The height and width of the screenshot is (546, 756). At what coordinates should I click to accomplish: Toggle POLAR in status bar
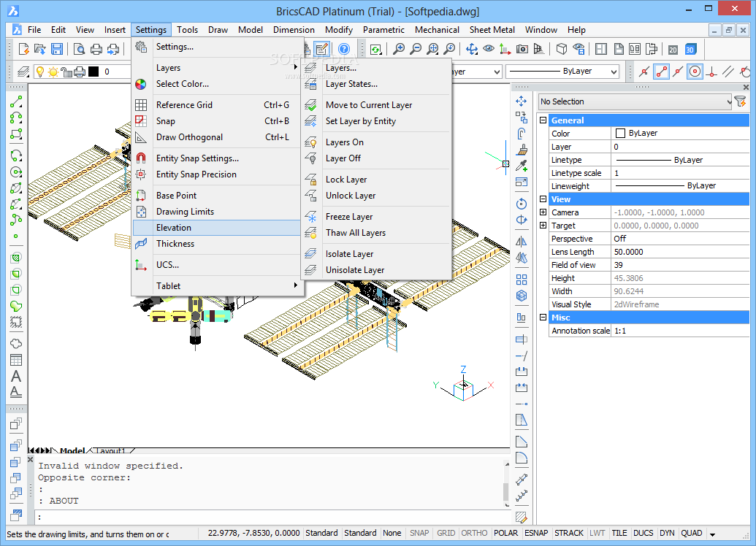coord(505,533)
